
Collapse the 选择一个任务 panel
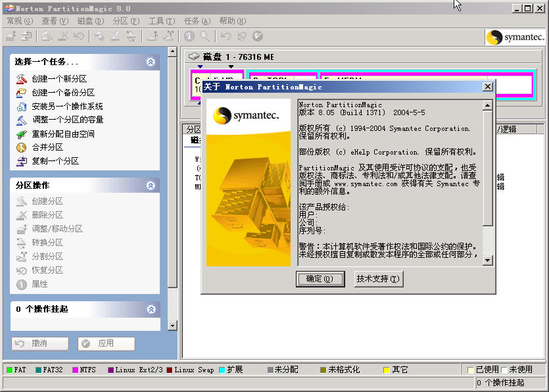(151, 62)
